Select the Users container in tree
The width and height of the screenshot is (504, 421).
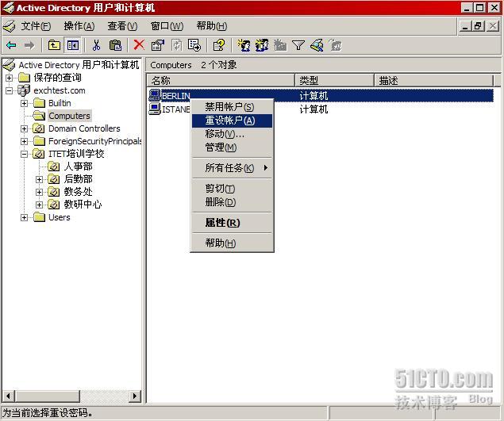[x=60, y=217]
